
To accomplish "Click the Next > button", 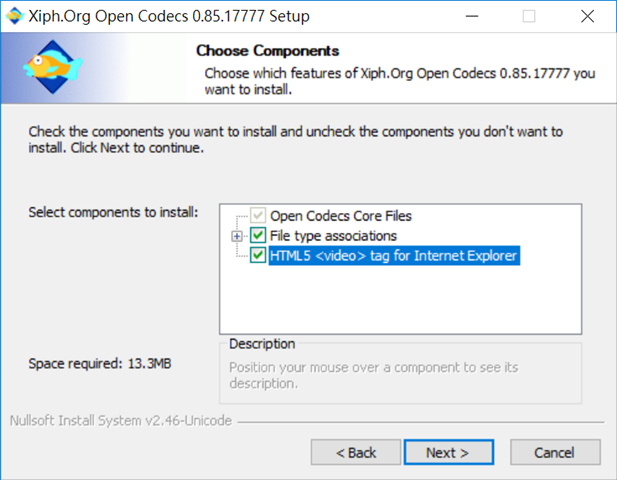I will pyautogui.click(x=449, y=452).
